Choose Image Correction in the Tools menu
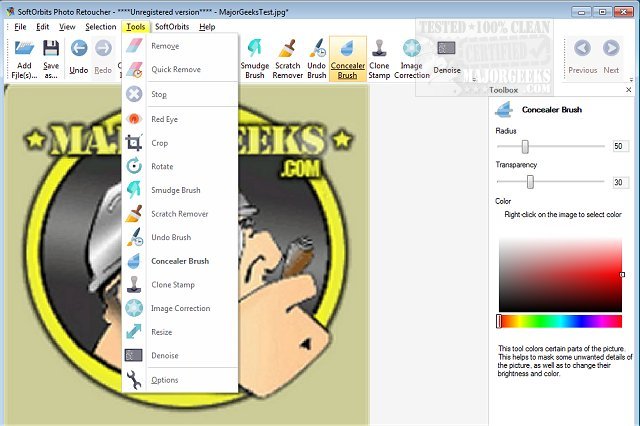Screen dimensions: 640x426 (180, 308)
